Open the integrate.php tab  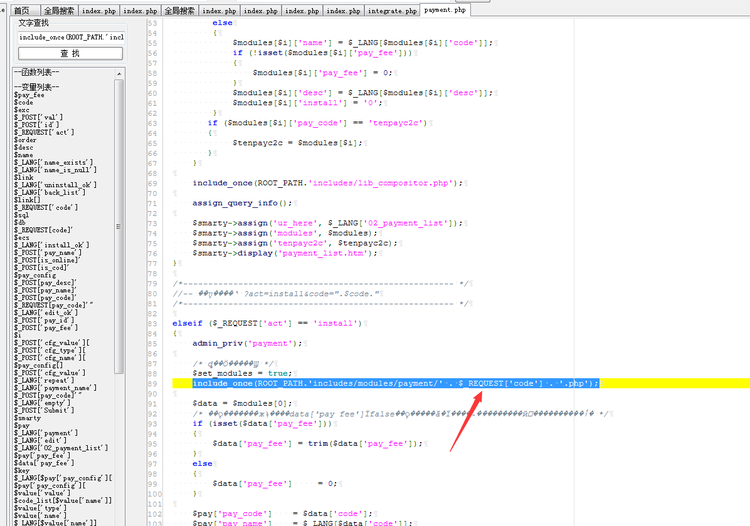[393, 10]
